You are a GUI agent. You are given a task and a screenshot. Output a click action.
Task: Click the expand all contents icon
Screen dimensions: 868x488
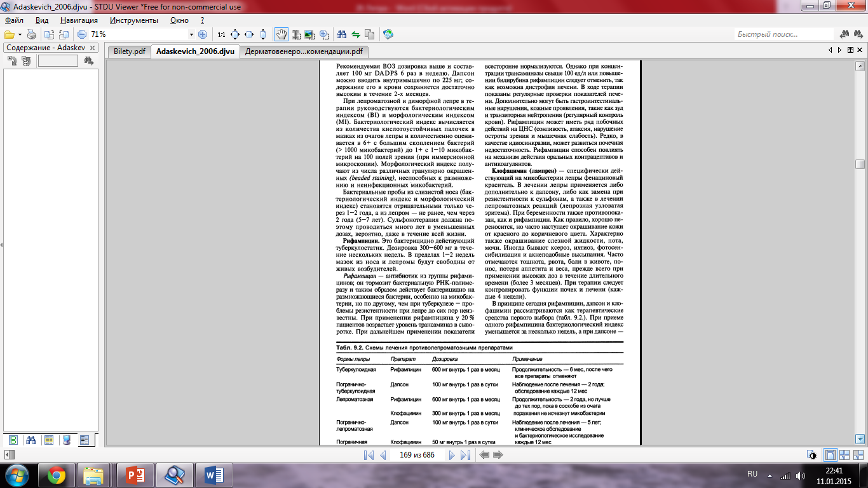(x=12, y=61)
